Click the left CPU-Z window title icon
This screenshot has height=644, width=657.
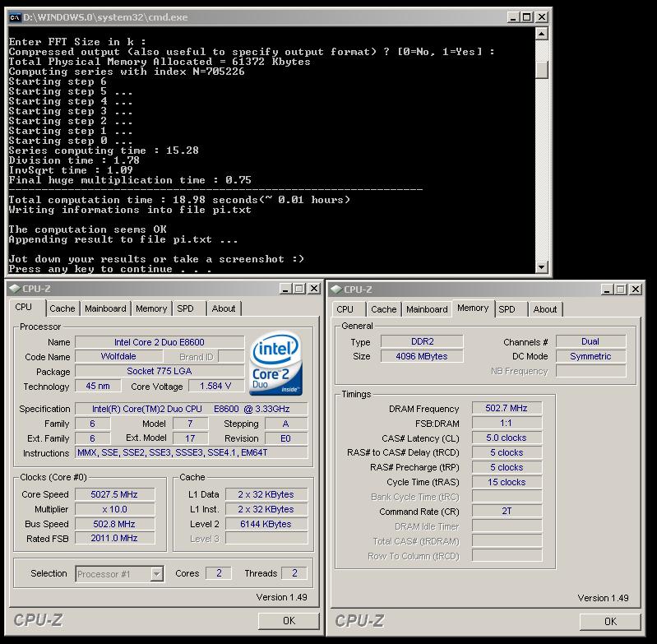tap(15, 288)
